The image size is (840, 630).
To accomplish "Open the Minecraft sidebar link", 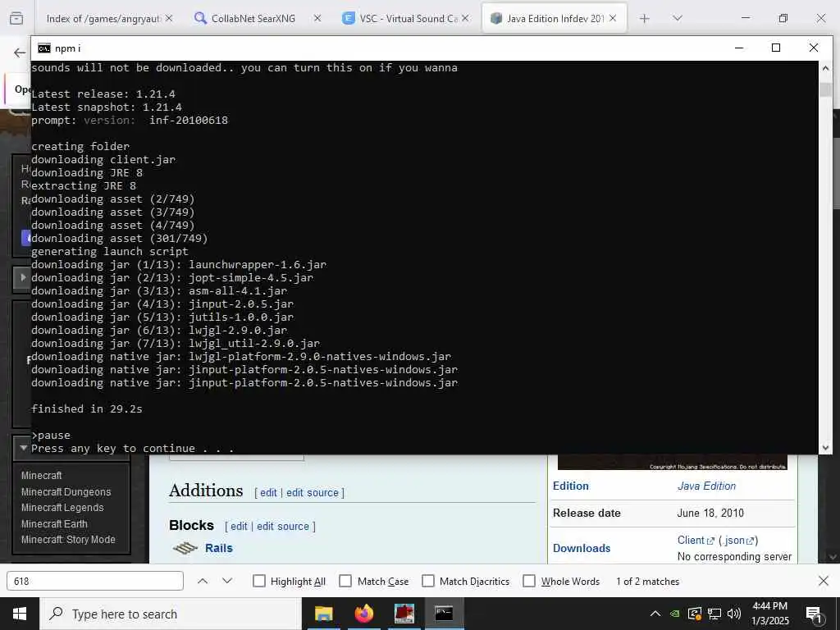I will click(41, 476).
